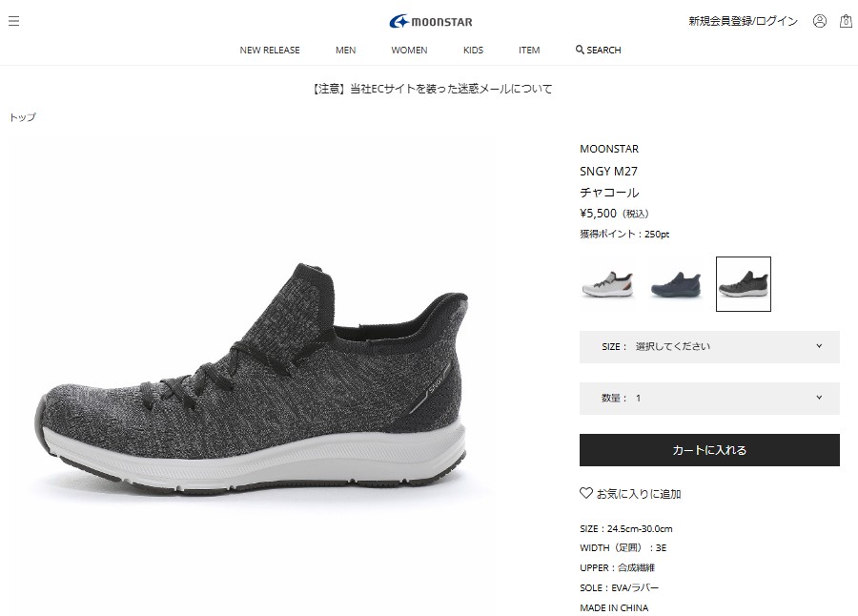Viewport: 858px width, 616px height.
Task: Open the shopping cart bag icon
Action: coord(846,21)
